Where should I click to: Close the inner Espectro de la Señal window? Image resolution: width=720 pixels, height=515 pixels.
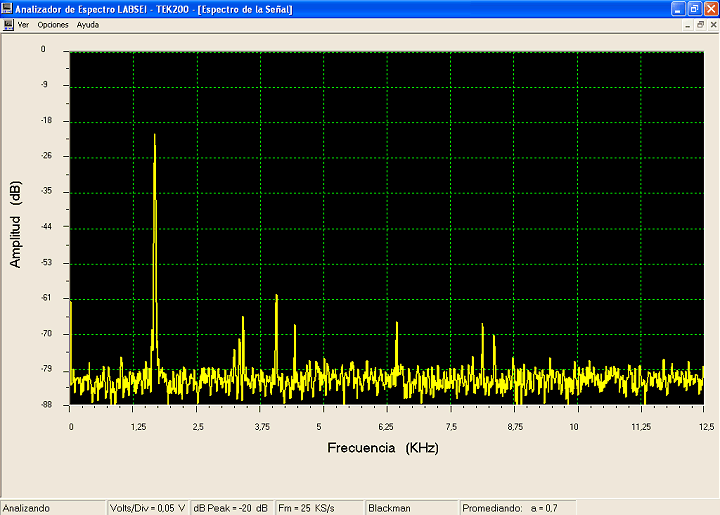coord(712,24)
